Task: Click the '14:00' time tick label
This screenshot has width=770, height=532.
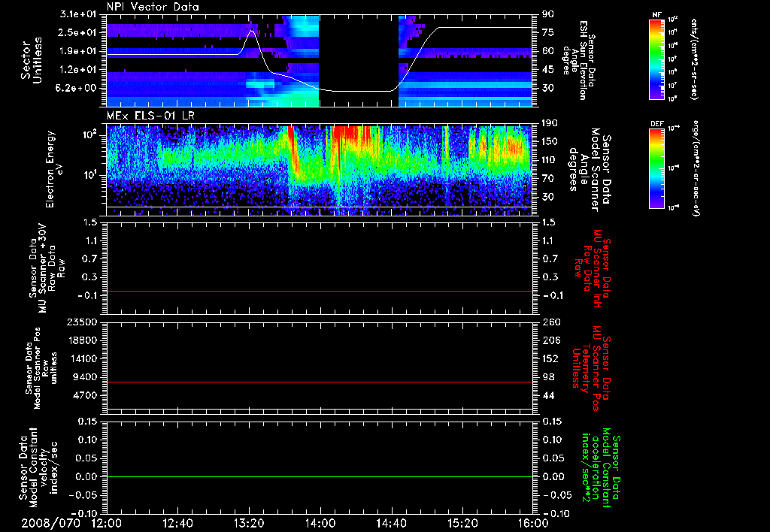Action: pyautogui.click(x=320, y=524)
